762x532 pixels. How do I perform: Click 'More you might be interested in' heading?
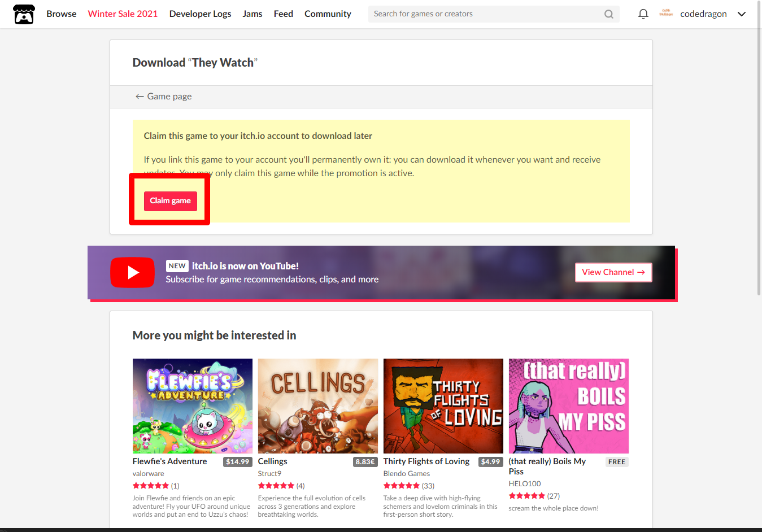coord(214,335)
